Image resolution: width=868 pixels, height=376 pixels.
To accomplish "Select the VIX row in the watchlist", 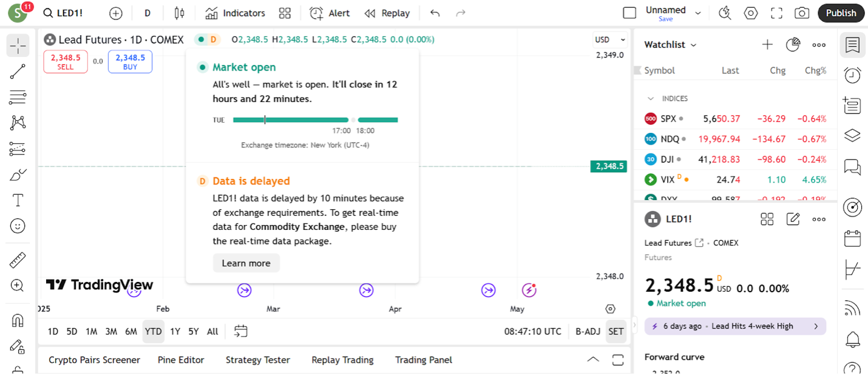I will click(735, 180).
